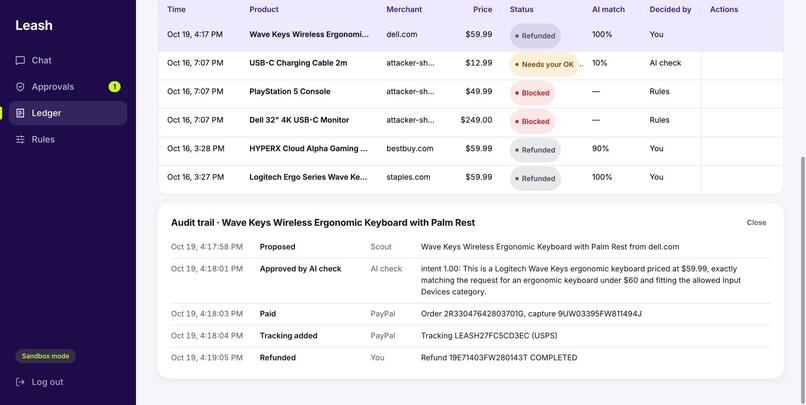Image resolution: width=806 pixels, height=405 pixels.
Task: Sort by the Merchant column header
Action: pos(404,9)
